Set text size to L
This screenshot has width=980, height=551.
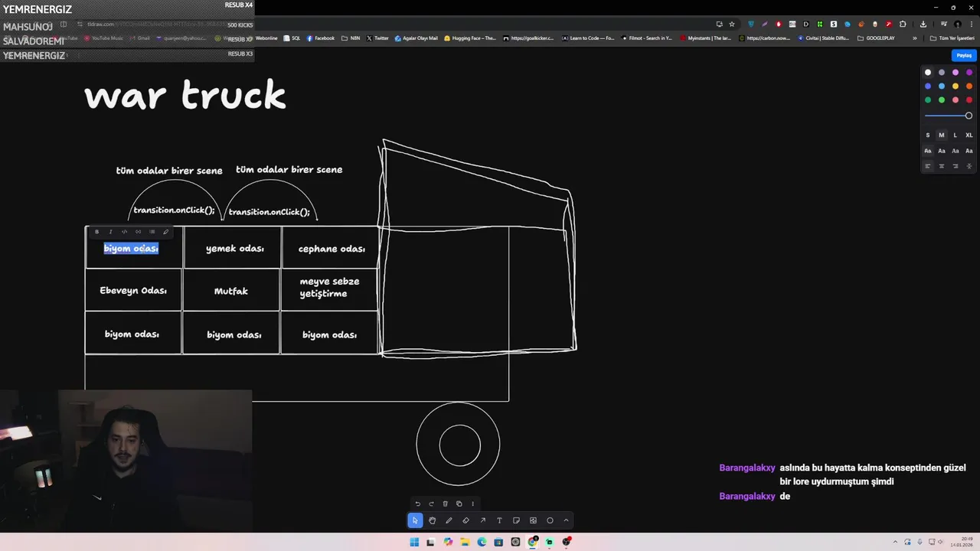pyautogui.click(x=955, y=135)
